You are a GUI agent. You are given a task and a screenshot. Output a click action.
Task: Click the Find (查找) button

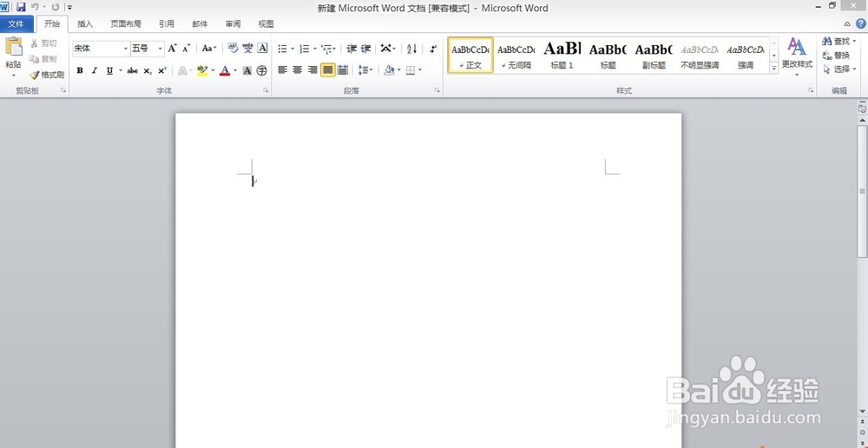coord(838,41)
